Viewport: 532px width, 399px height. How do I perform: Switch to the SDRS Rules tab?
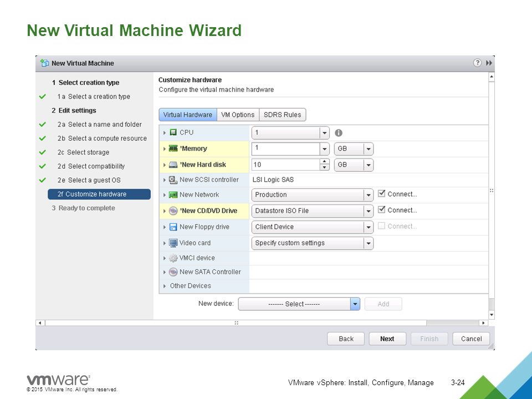(x=282, y=115)
